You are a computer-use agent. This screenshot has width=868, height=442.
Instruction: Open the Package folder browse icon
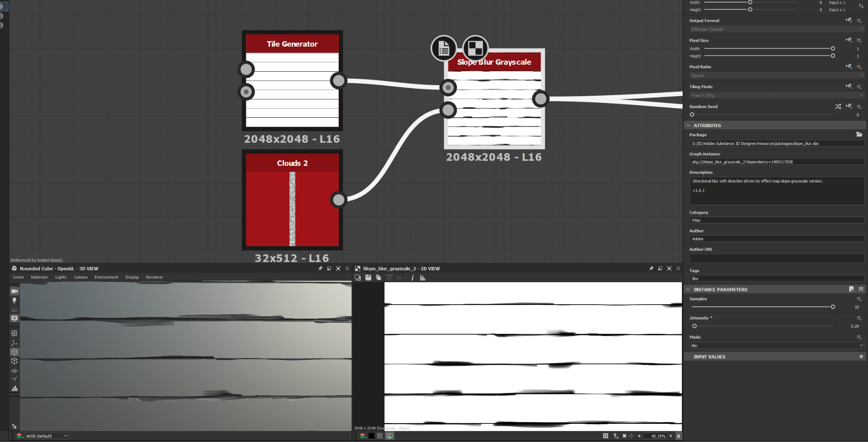tap(859, 134)
